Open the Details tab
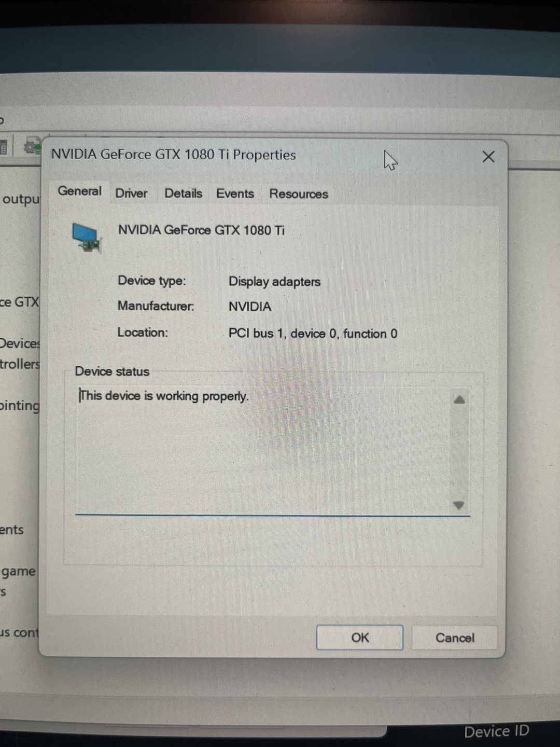 coord(183,193)
